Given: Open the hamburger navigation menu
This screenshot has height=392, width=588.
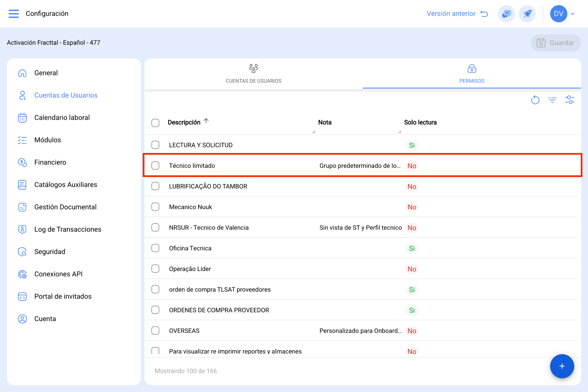Looking at the screenshot, I should coord(14,14).
